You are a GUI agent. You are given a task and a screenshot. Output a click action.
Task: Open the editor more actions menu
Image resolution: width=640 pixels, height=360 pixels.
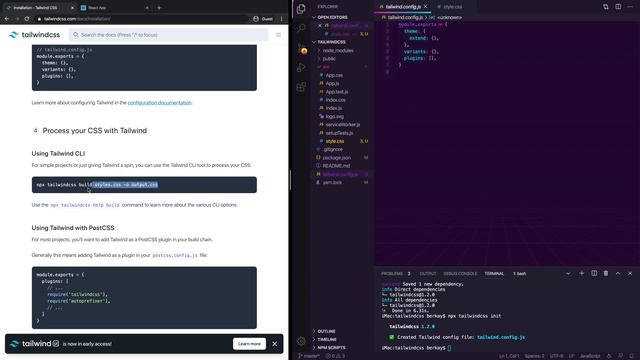(x=631, y=7)
